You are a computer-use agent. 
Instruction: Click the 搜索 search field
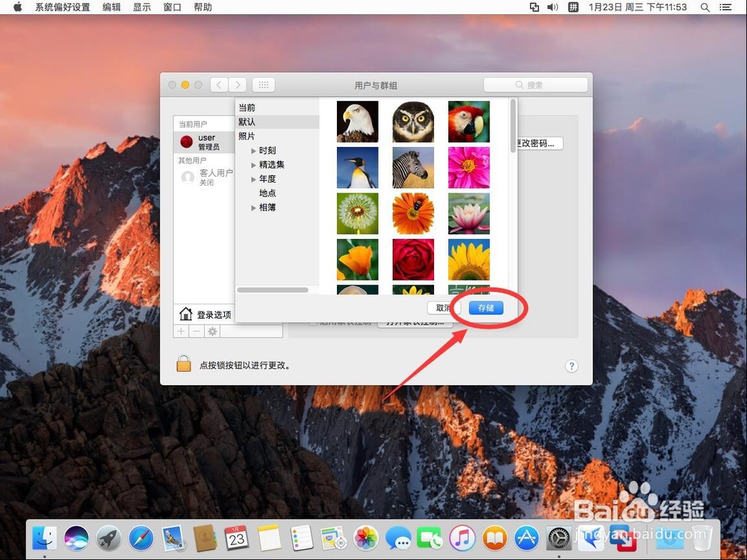click(536, 85)
